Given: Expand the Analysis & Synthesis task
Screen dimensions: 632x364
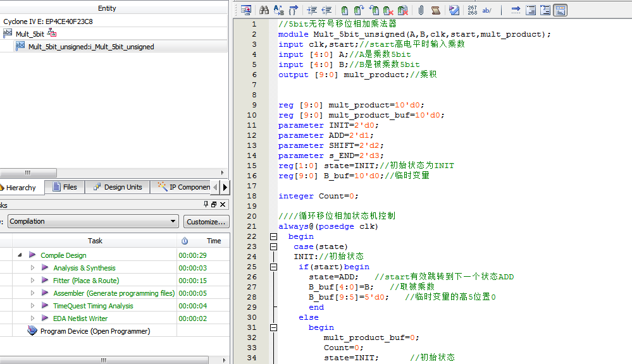Looking at the screenshot, I should click(33, 268).
